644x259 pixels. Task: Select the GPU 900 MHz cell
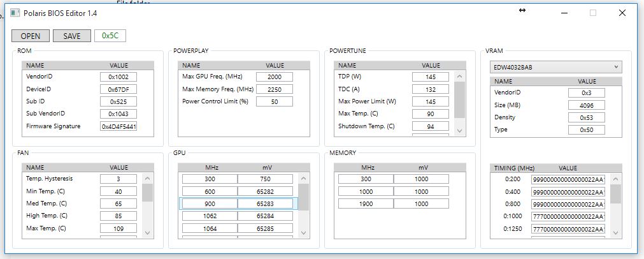(x=210, y=204)
